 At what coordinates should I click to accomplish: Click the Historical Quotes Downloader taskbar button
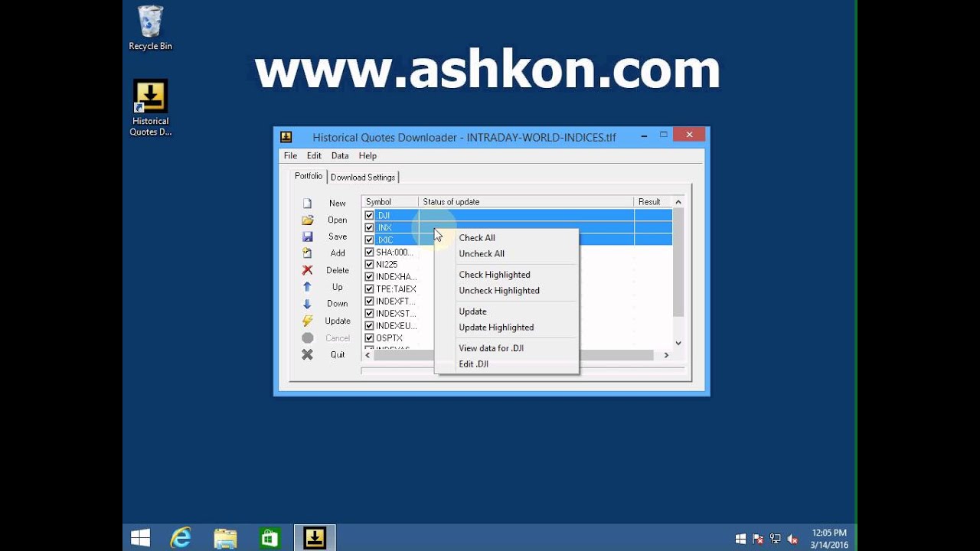pyautogui.click(x=315, y=538)
